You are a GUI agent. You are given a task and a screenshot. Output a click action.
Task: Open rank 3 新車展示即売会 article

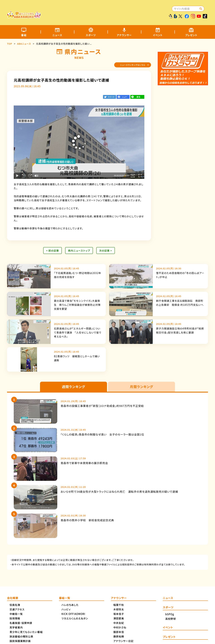(x=84, y=463)
